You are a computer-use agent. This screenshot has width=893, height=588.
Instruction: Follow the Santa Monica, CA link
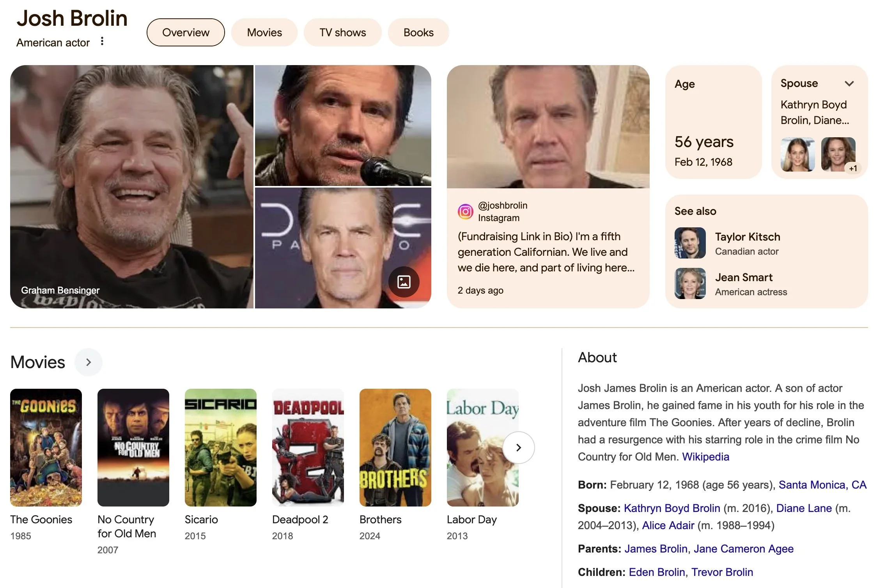822,485
